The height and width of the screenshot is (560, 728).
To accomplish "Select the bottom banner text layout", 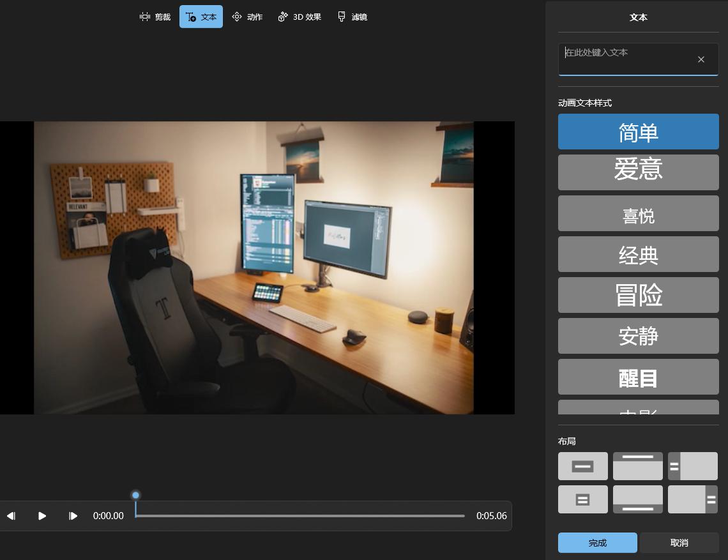I will click(x=637, y=499).
